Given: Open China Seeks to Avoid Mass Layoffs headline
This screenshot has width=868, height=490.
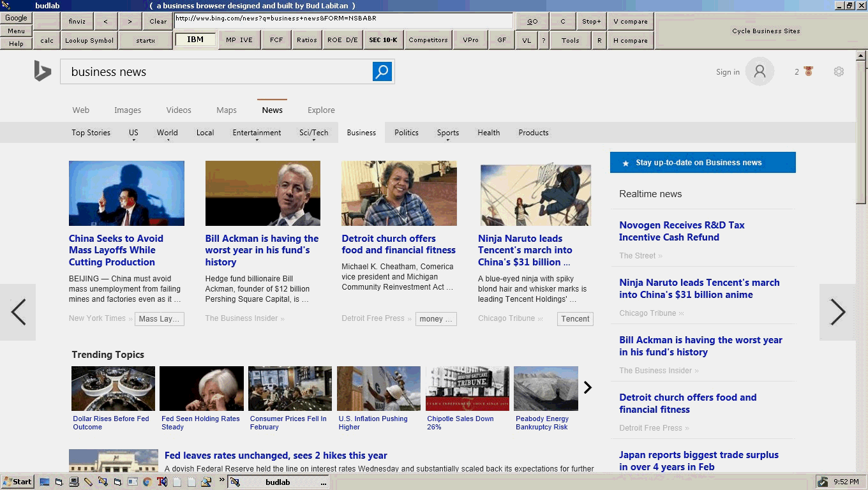Looking at the screenshot, I should 116,250.
